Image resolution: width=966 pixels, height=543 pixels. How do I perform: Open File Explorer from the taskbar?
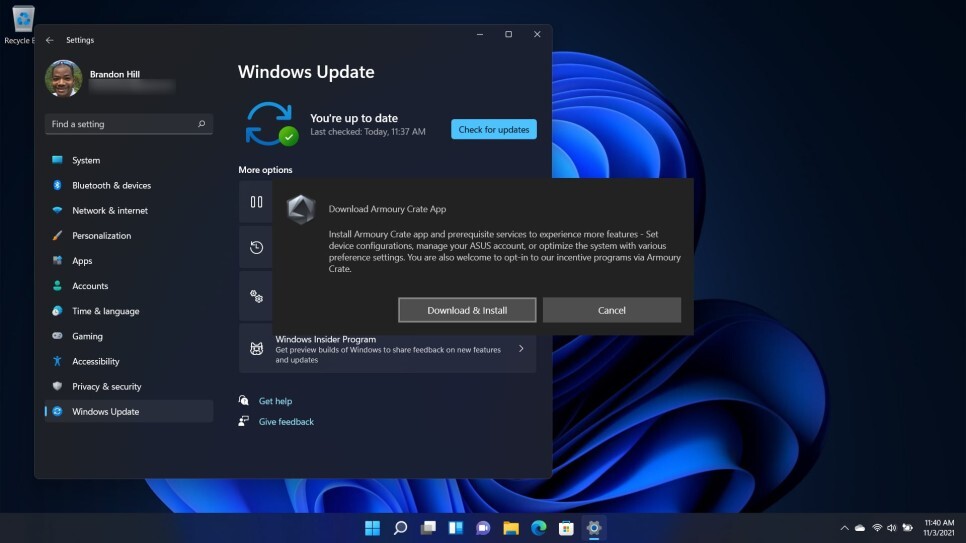pos(511,528)
